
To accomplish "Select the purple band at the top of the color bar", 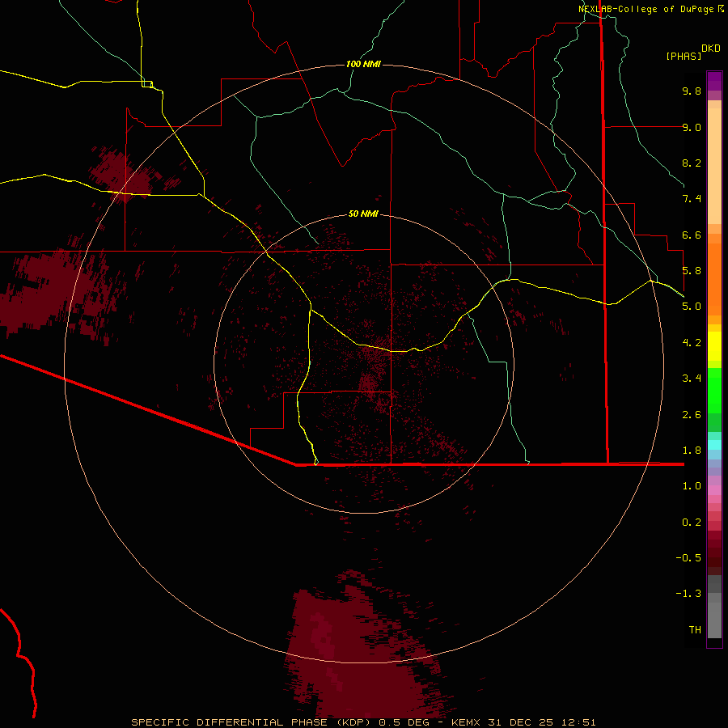I will coord(714,81).
